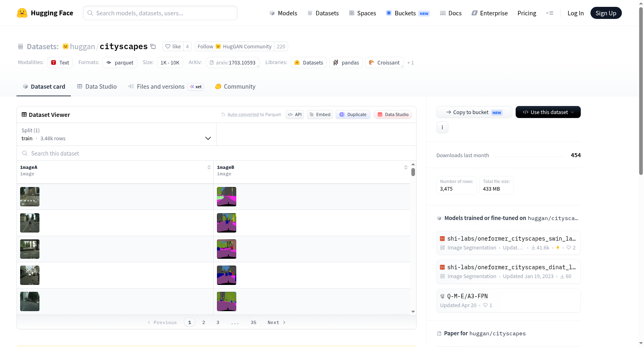Copy dataset name with the copy icon

point(153,46)
